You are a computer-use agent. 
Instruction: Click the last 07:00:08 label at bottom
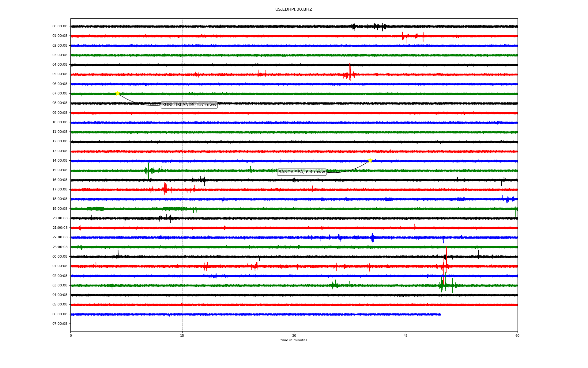[x=60, y=324]
